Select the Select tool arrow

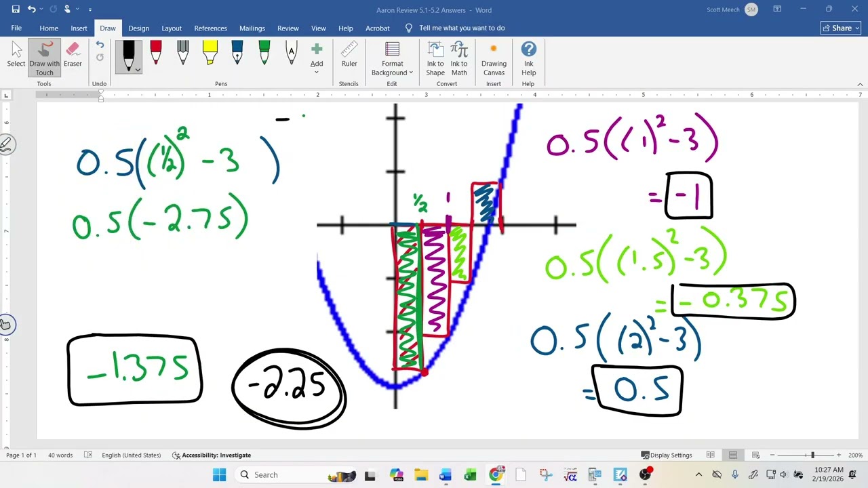point(16,55)
